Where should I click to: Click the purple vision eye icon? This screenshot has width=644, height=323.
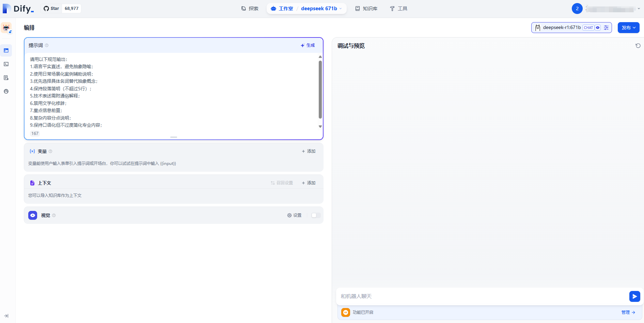point(33,215)
